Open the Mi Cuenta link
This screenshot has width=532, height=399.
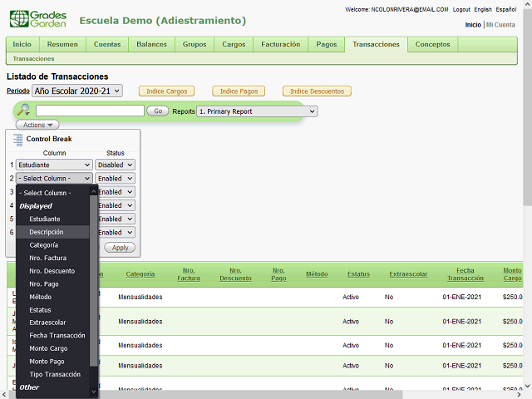pyautogui.click(x=500, y=25)
